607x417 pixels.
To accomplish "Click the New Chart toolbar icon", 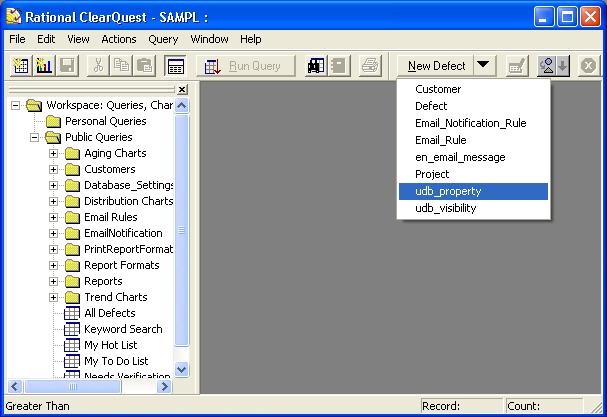I will point(44,66).
